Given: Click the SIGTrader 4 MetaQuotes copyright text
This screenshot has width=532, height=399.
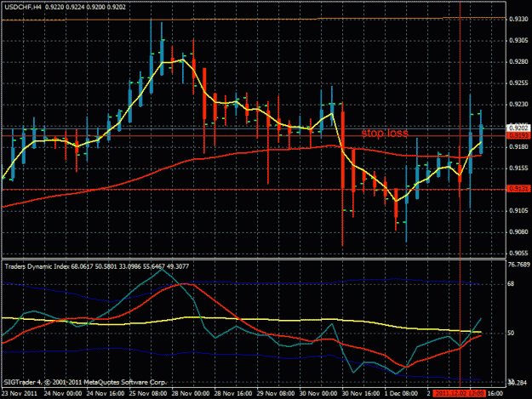Looking at the screenshot, I should tap(85, 382).
